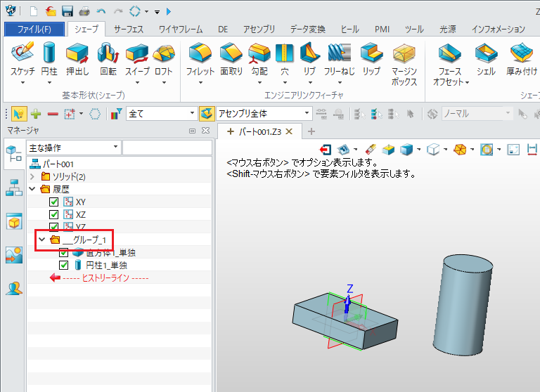Select the マージンボックス tool
540x392 pixels.
404,64
